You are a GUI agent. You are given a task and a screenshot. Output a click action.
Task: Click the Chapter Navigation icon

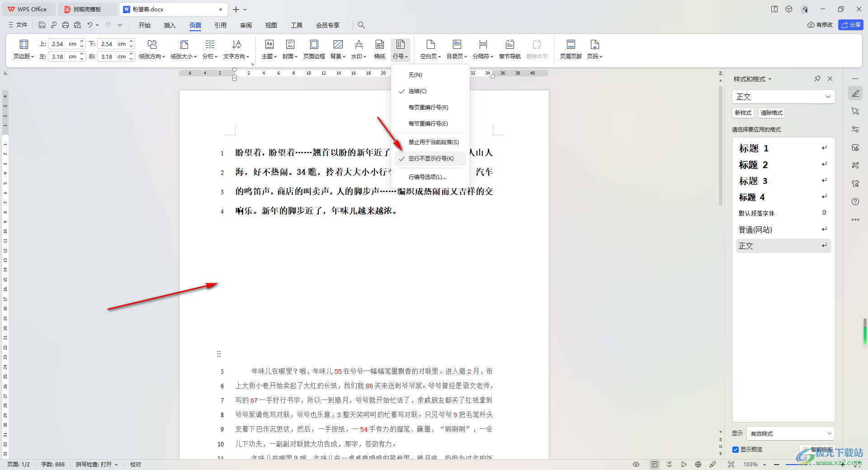(x=509, y=49)
